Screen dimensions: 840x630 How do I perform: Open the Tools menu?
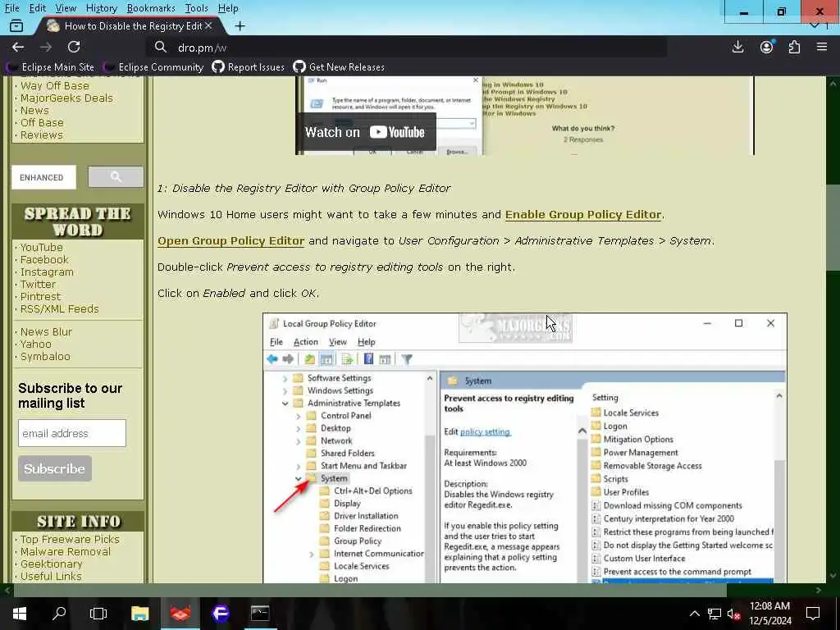197,8
